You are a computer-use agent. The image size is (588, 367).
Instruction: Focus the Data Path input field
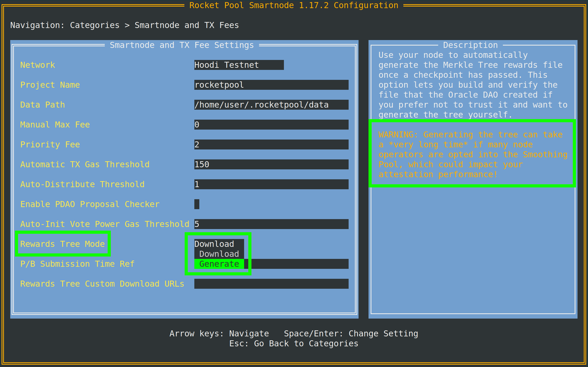tap(271, 105)
